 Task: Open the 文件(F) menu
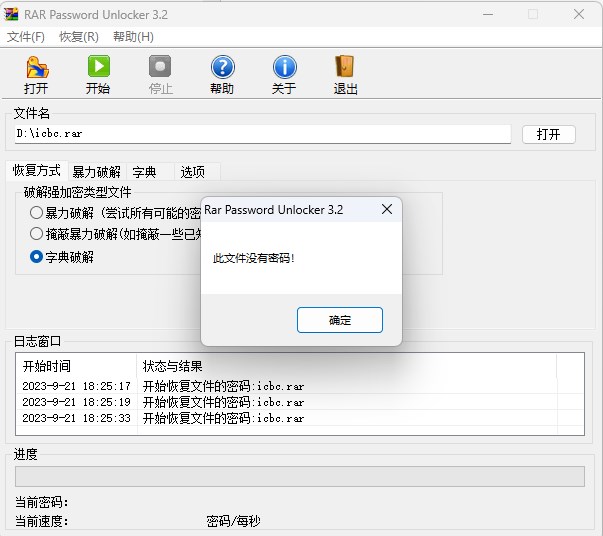(26, 37)
